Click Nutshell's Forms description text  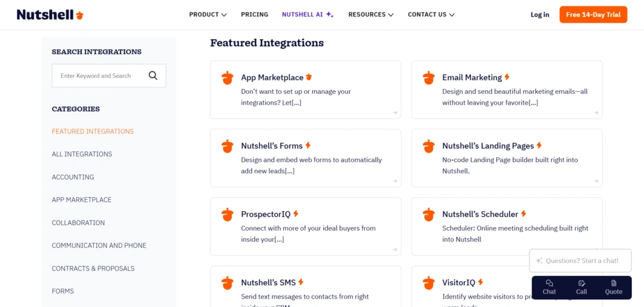coord(311,165)
